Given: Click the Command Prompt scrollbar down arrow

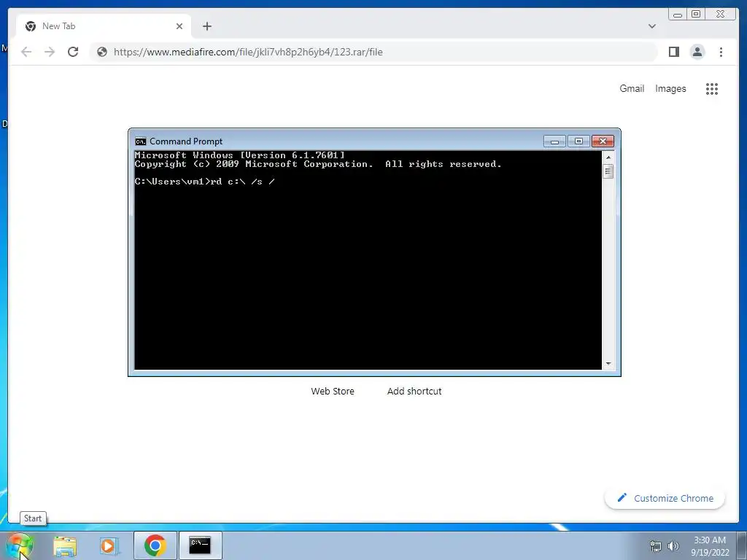Looking at the screenshot, I should coord(608,364).
